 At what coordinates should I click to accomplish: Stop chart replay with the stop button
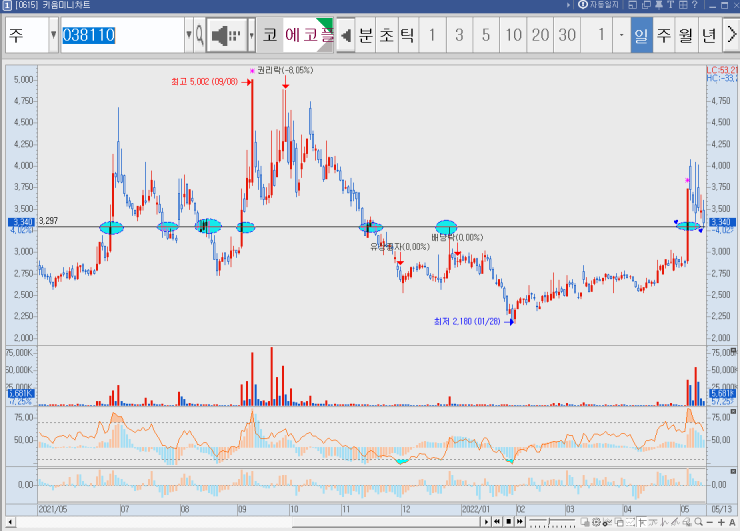point(509,522)
